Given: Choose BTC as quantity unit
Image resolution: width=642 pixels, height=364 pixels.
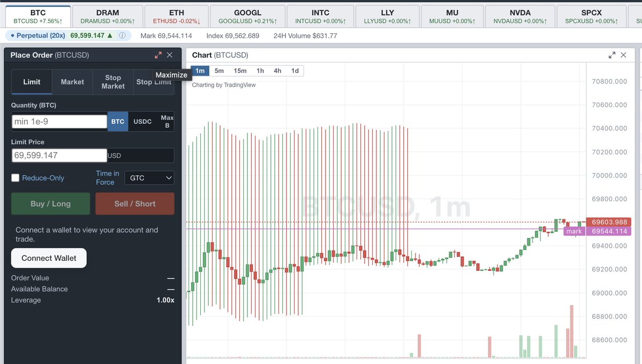Looking at the screenshot, I should pos(117,122).
